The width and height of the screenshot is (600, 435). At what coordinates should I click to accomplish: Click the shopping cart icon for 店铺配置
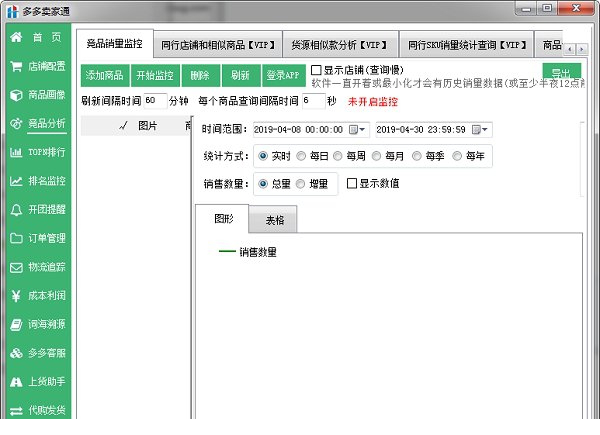16,66
